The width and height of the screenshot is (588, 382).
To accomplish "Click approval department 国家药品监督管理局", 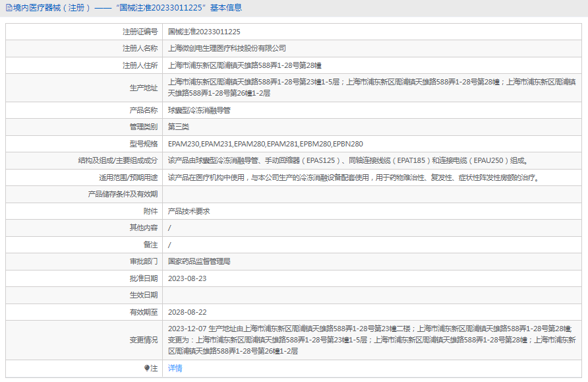I will point(199,261).
